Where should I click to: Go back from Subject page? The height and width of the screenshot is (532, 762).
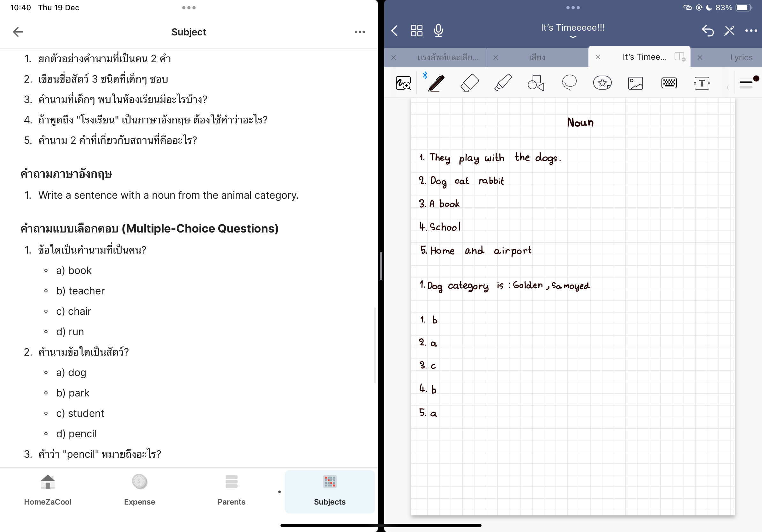(x=18, y=32)
